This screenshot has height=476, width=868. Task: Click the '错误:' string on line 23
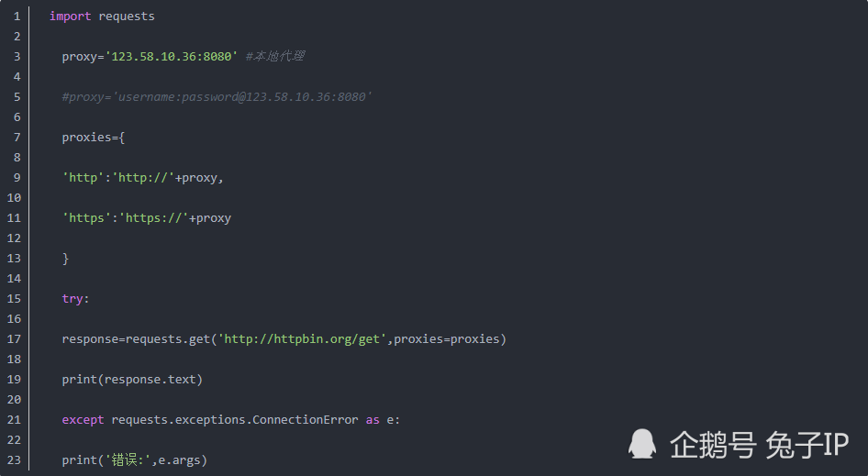click(x=128, y=459)
